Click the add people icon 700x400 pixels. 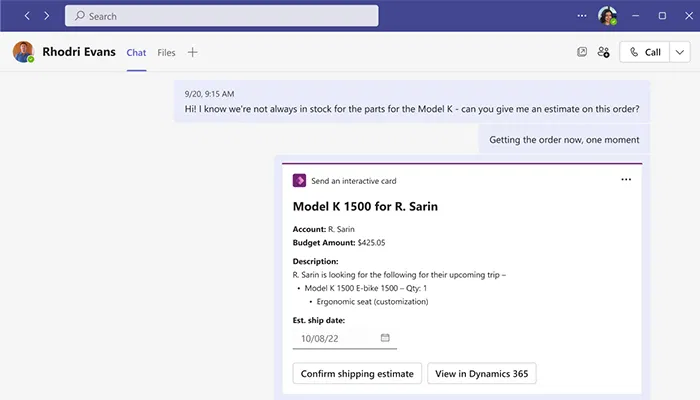(603, 52)
